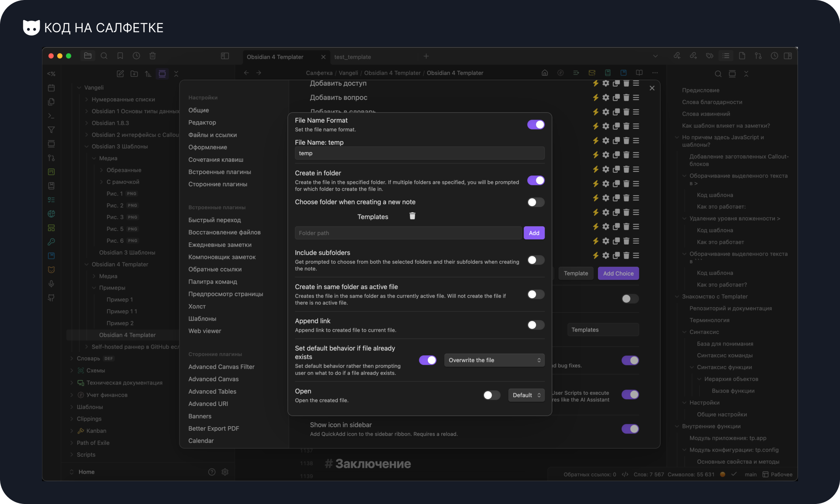The height and width of the screenshot is (504, 840).
Task: Click the Add Choice button
Action: tap(618, 273)
